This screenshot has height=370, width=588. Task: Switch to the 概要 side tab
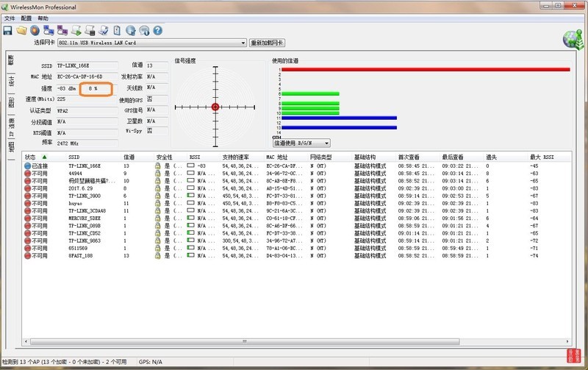click(x=11, y=60)
